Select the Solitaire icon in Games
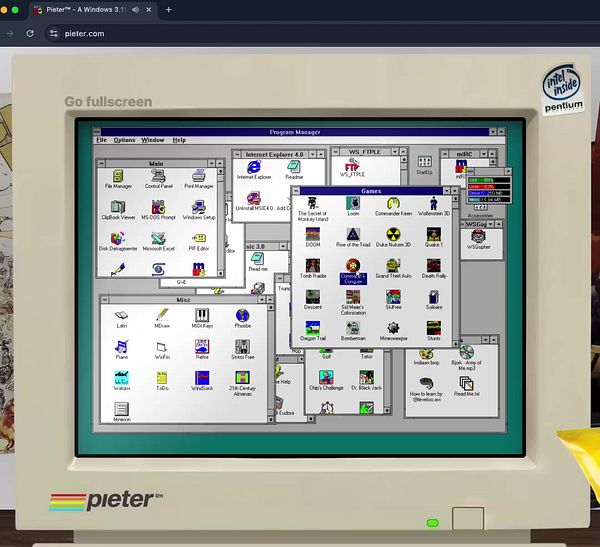Screen dimensions: 600x547 (434, 300)
